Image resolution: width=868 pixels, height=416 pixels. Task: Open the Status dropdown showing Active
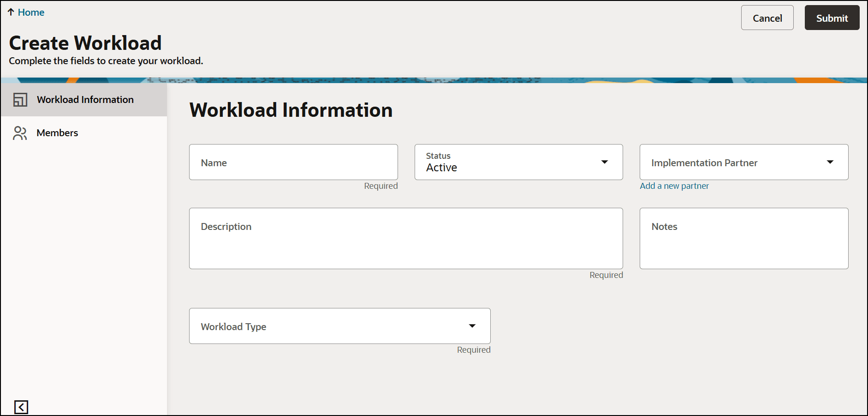click(x=518, y=162)
